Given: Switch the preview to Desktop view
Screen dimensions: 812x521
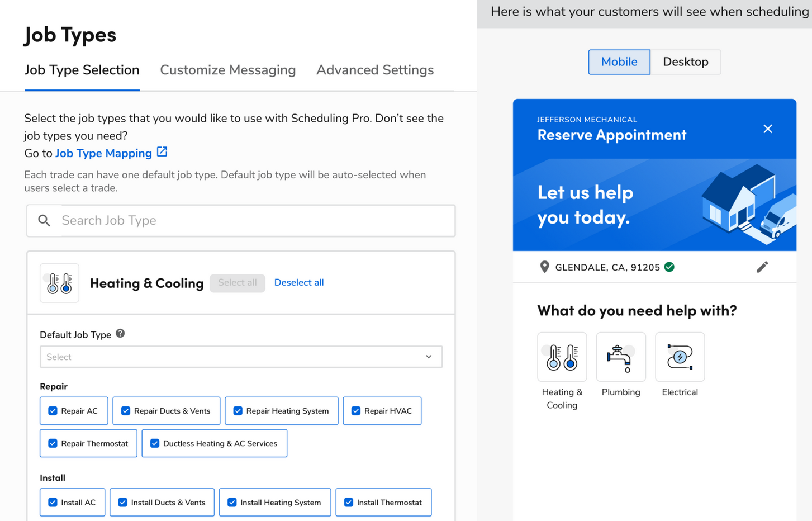Looking at the screenshot, I should click(685, 62).
